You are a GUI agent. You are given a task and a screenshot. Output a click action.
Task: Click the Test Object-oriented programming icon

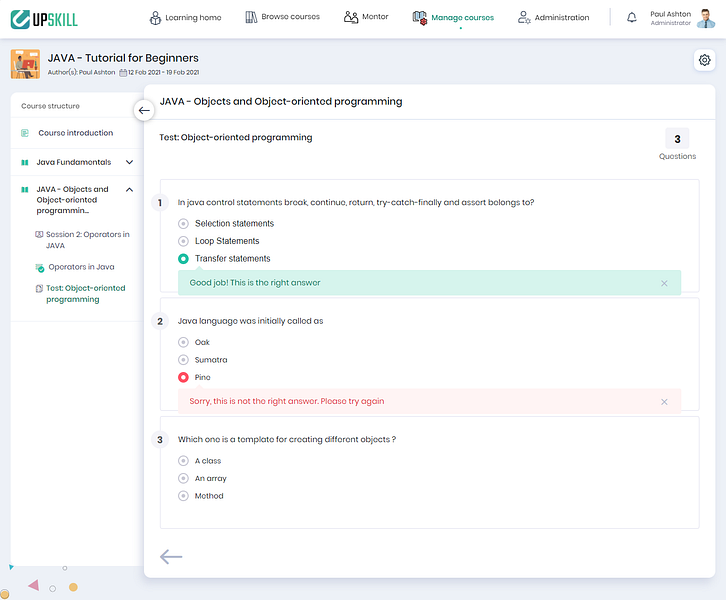click(x=39, y=288)
